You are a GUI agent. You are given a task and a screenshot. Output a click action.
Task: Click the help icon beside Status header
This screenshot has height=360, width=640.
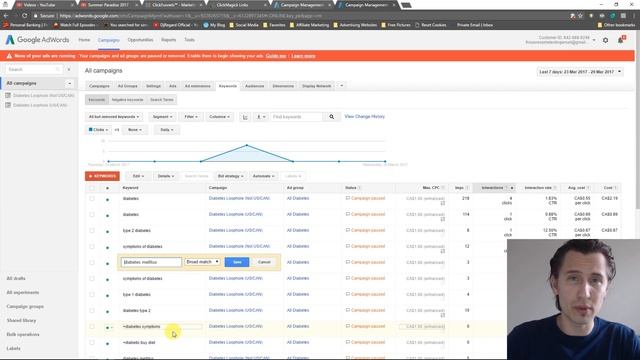[360, 188]
